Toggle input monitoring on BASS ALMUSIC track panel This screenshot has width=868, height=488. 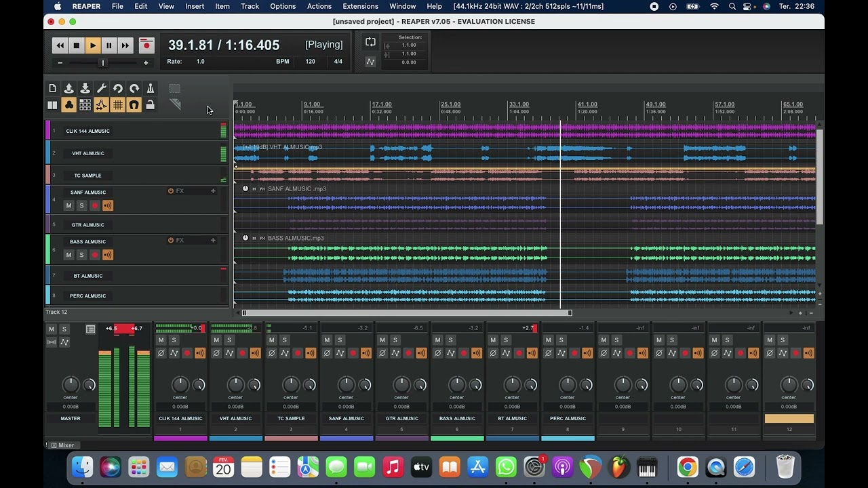pyautogui.click(x=107, y=255)
